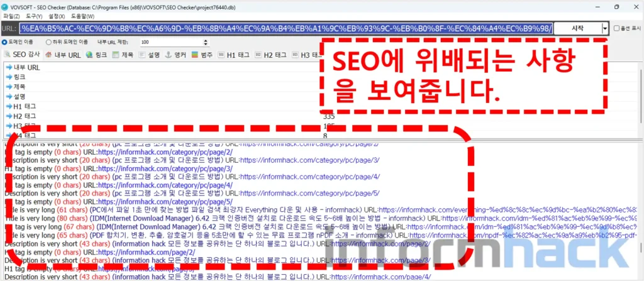The height and width of the screenshot is (281, 644).
Task: Open the SEO 감사 tab
Action: [x=23, y=55]
